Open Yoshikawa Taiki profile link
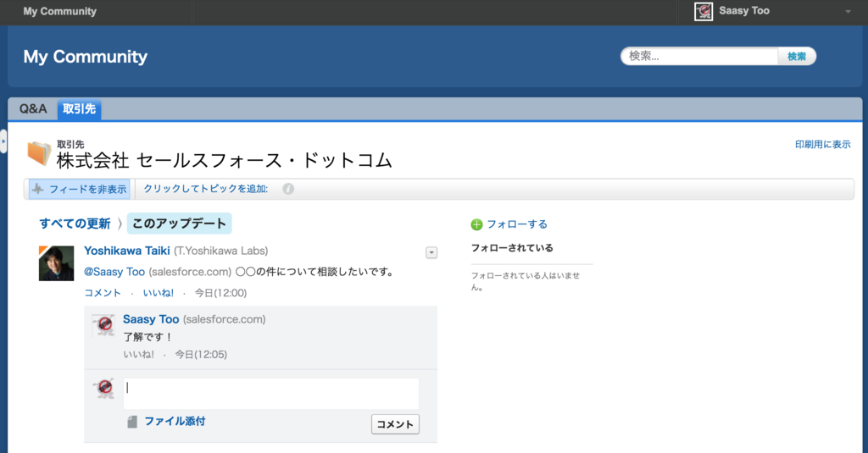Screen dimensions: 868x453 coord(127,251)
